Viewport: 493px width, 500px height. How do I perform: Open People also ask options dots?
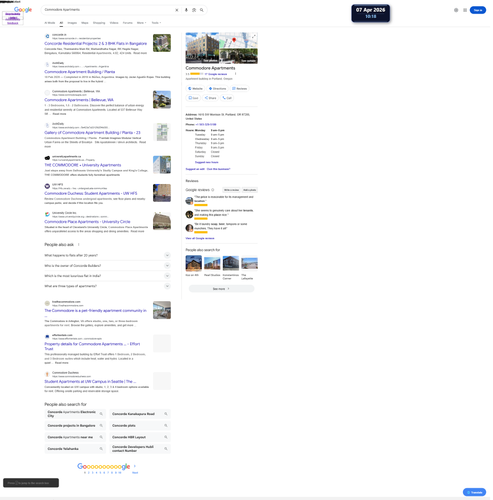tap(79, 245)
